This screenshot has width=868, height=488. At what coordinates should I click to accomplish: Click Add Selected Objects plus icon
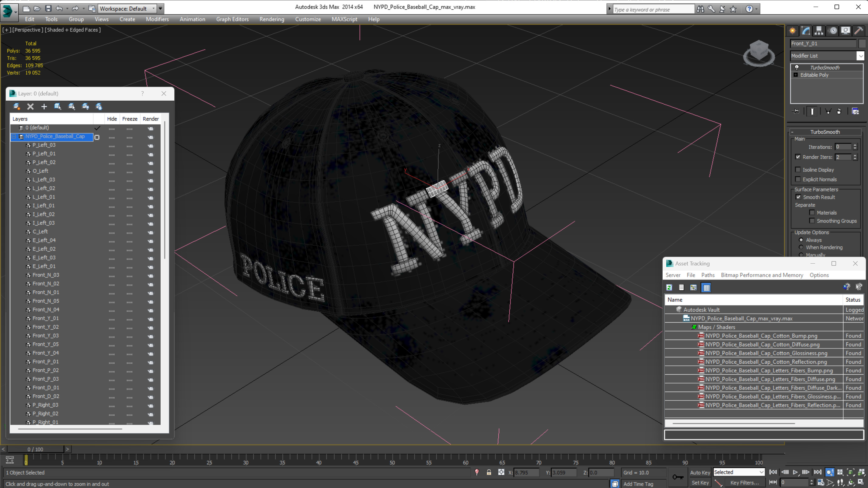point(44,106)
